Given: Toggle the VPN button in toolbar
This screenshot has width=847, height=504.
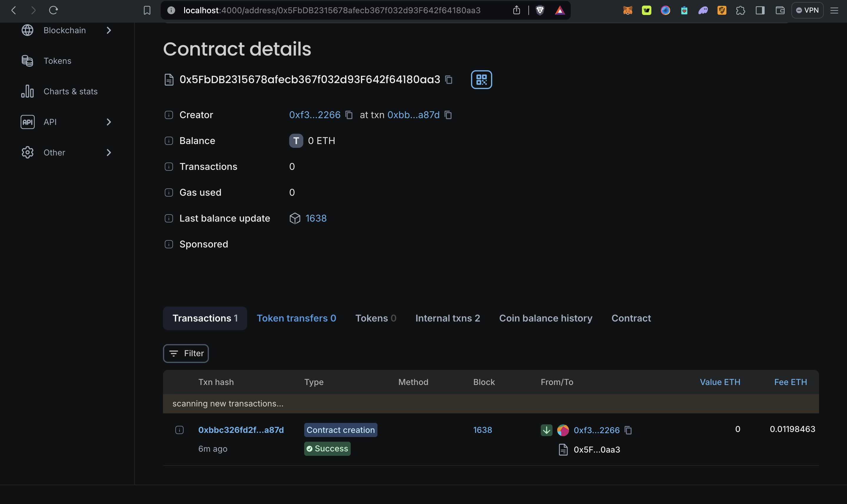Looking at the screenshot, I should pos(807,10).
